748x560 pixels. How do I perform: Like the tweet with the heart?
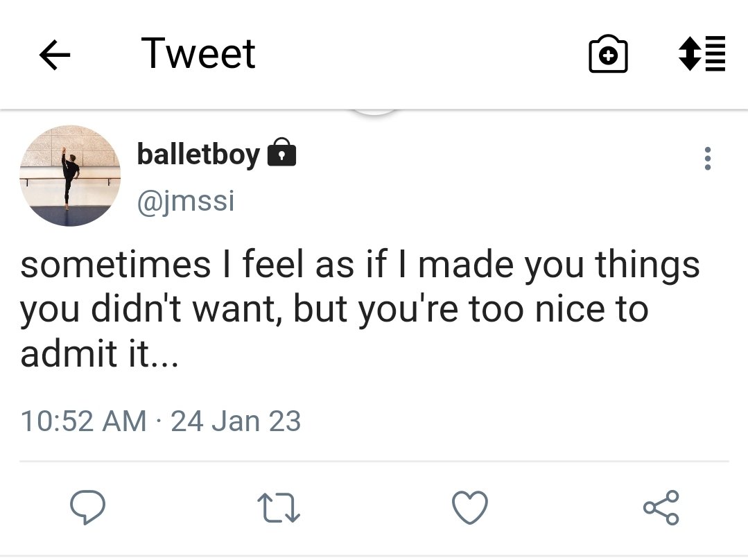(470, 507)
